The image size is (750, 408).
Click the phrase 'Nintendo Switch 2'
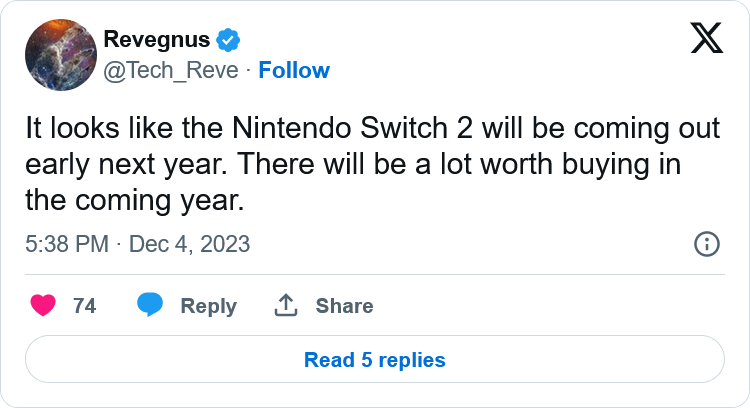point(352,128)
